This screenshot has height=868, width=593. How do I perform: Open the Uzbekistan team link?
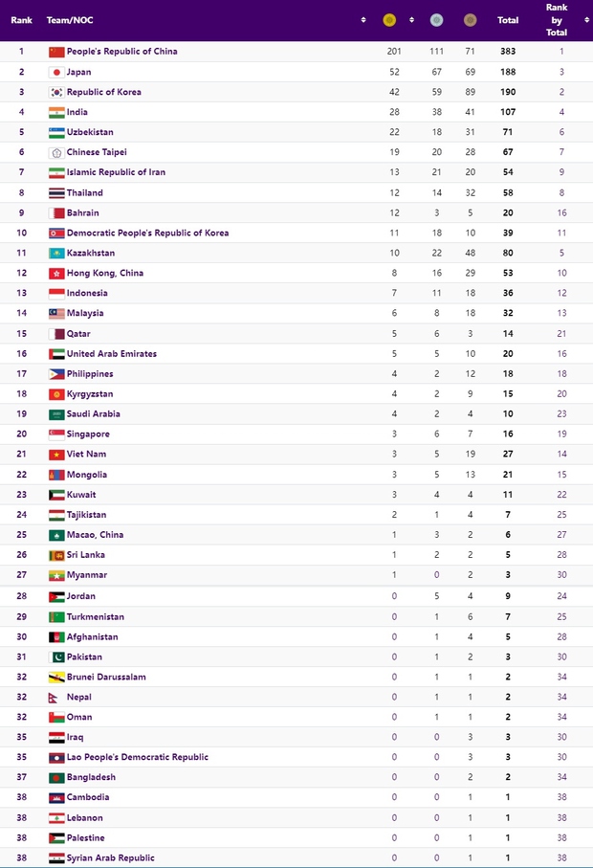[x=90, y=132]
